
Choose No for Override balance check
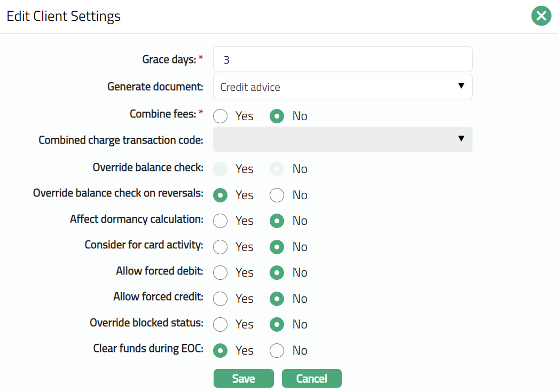tap(277, 169)
